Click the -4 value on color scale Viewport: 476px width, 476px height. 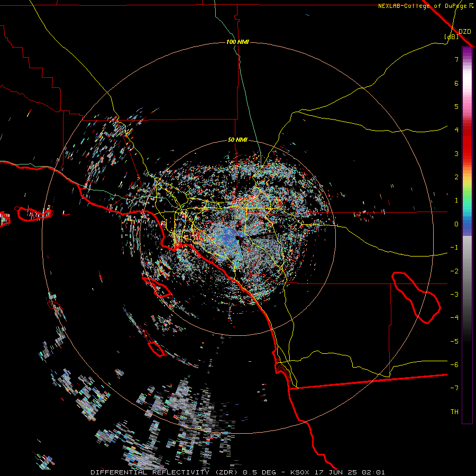[x=454, y=318]
